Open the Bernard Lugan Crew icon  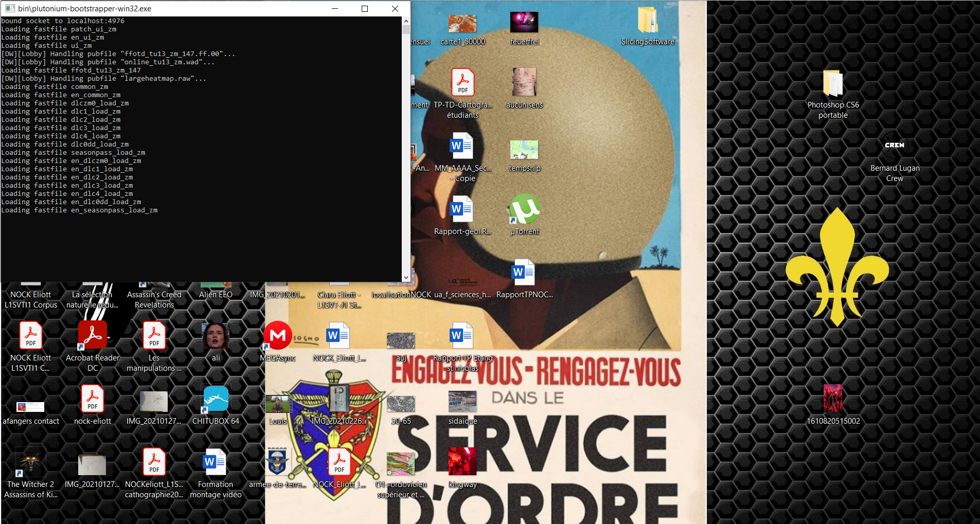[895, 146]
